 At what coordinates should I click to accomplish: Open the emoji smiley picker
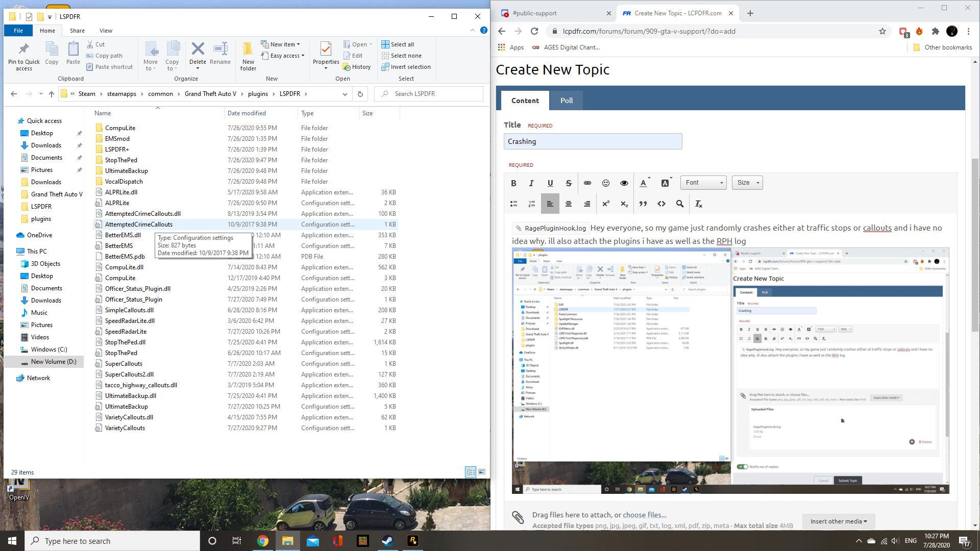(x=606, y=183)
